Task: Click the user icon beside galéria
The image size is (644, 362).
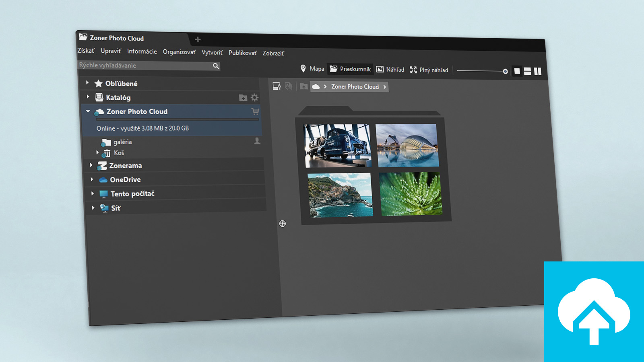Action: (x=257, y=141)
